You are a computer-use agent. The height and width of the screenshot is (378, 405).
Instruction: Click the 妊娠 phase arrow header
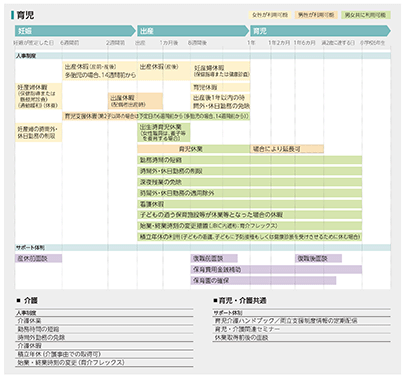click(x=75, y=31)
